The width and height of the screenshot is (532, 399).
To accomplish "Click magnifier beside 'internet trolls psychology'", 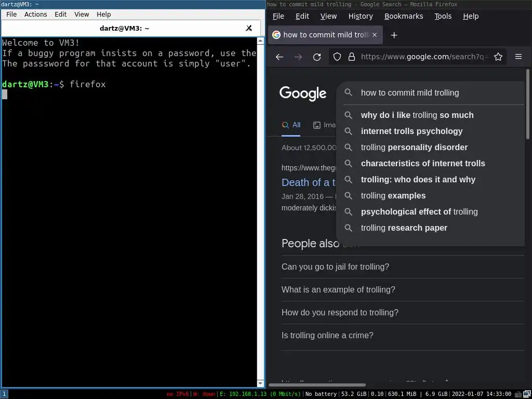I will click(x=349, y=131).
